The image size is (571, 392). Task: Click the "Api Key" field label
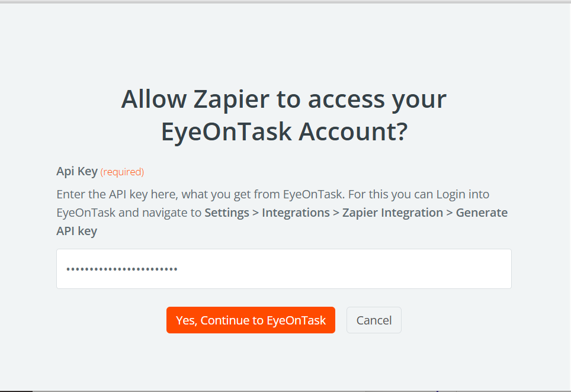coord(77,172)
